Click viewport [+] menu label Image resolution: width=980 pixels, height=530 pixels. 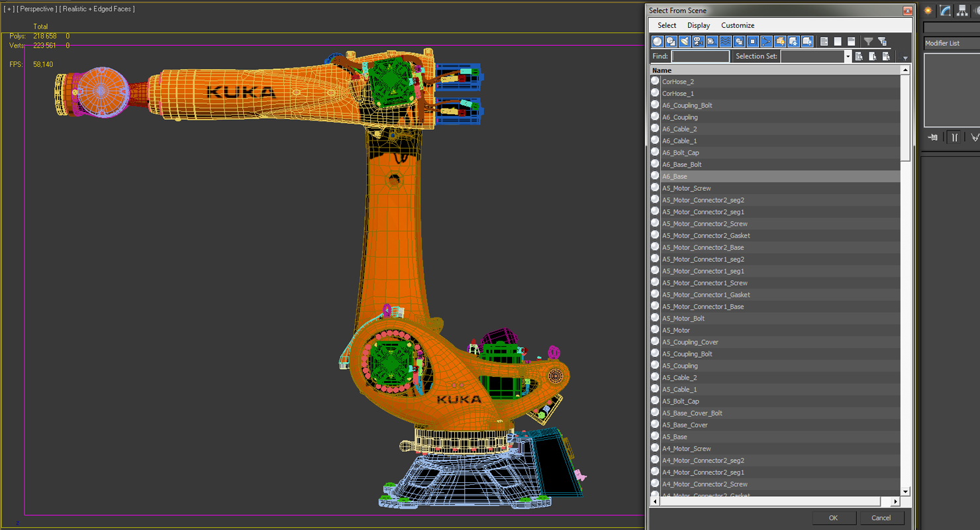[9, 9]
